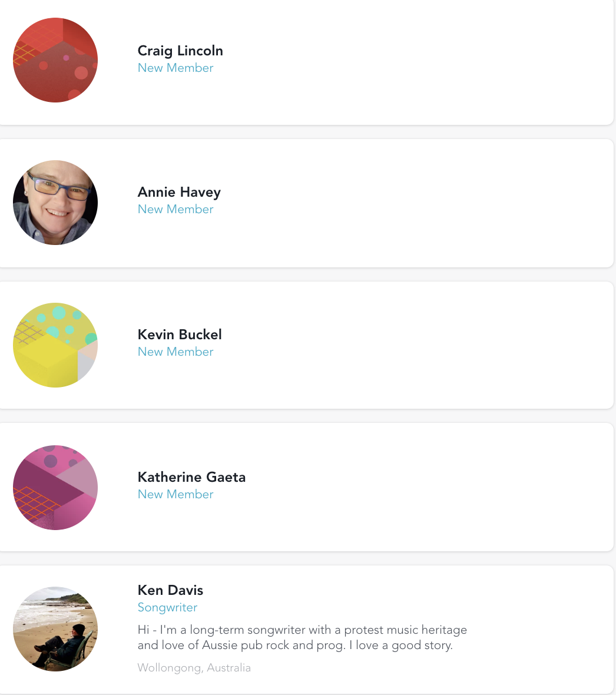Select Katherine Gaeta's pink avatar

coord(55,488)
